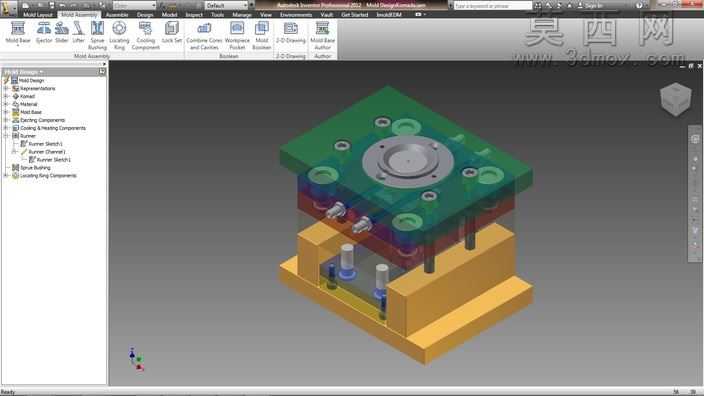Collapse the Runner Channel1 node
The width and height of the screenshot is (704, 396).
tap(14, 152)
